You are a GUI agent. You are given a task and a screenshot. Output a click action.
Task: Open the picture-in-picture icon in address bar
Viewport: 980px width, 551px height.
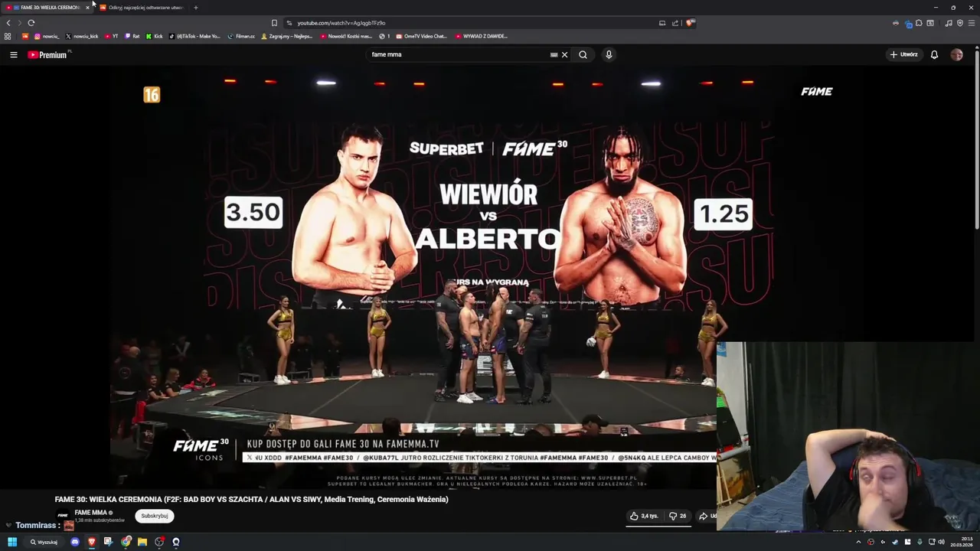coord(662,23)
